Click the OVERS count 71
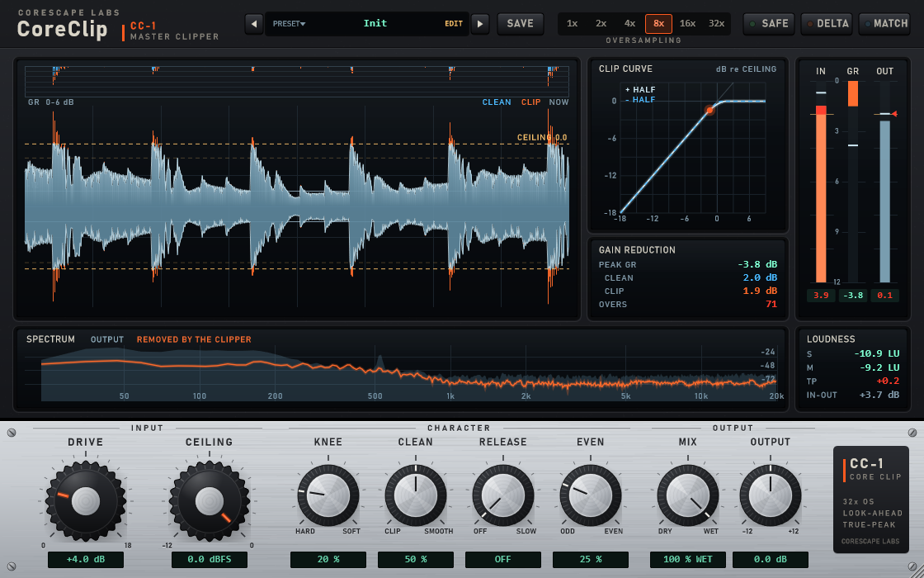Viewport: 924px width, 578px height. tap(771, 305)
